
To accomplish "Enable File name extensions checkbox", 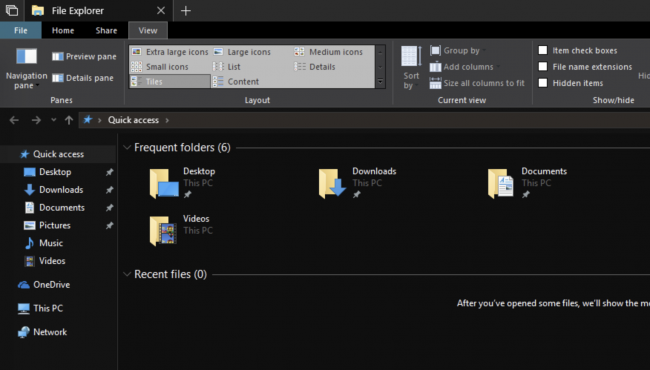I will coord(543,66).
